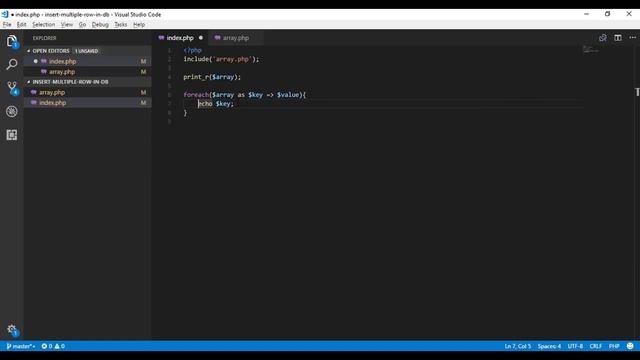Switch to the array.php editor tab

pyautogui.click(x=236, y=38)
